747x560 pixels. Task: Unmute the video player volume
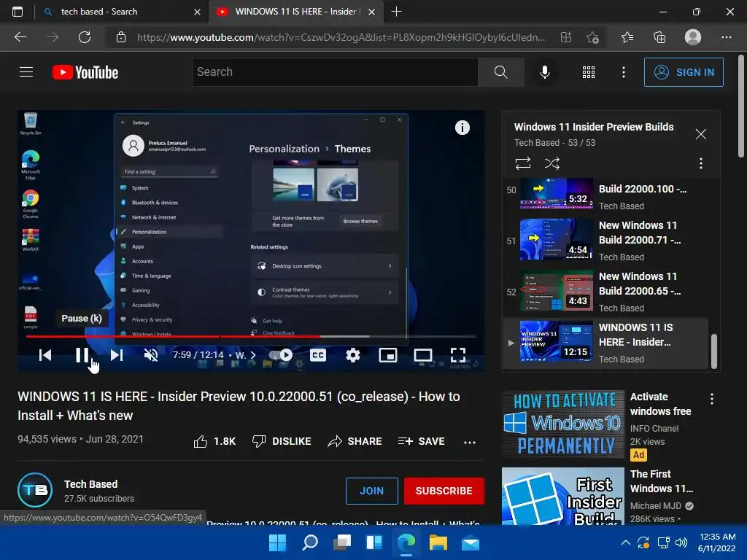coord(150,355)
